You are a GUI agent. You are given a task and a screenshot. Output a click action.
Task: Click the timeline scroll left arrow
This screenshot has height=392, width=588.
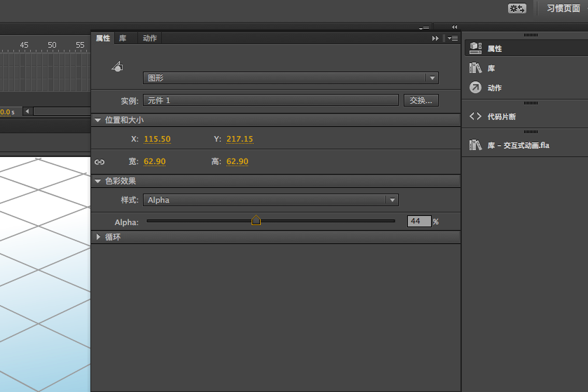point(27,111)
